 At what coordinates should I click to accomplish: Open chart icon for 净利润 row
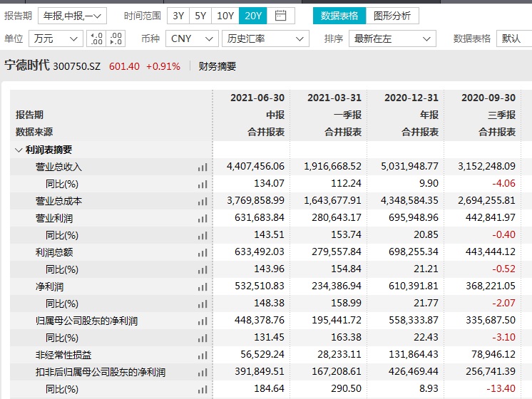(x=203, y=287)
